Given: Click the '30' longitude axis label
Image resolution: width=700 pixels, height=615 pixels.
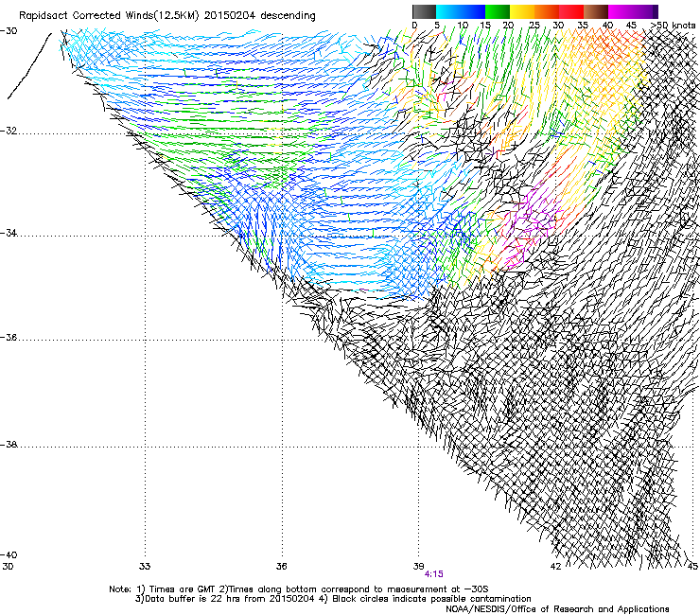Looking at the screenshot, I should (8, 567).
